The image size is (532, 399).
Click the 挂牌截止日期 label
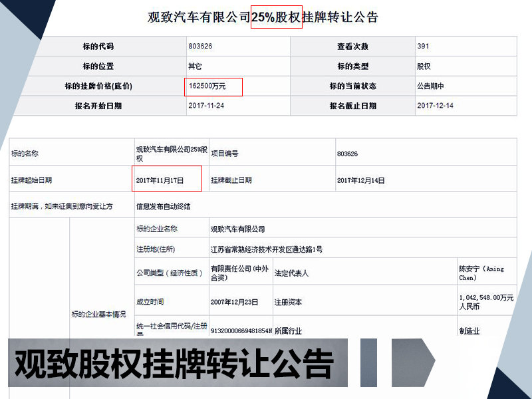[x=231, y=180]
